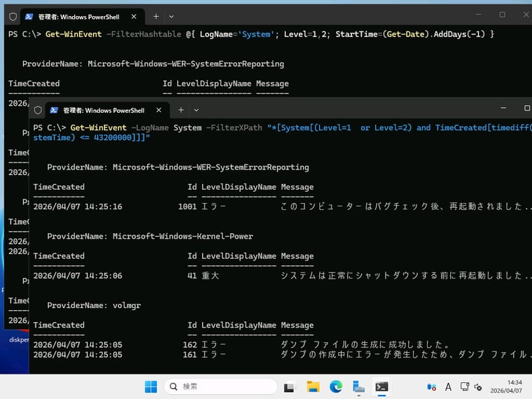Open the clock showing 14:34 2026/04/07

(506, 386)
